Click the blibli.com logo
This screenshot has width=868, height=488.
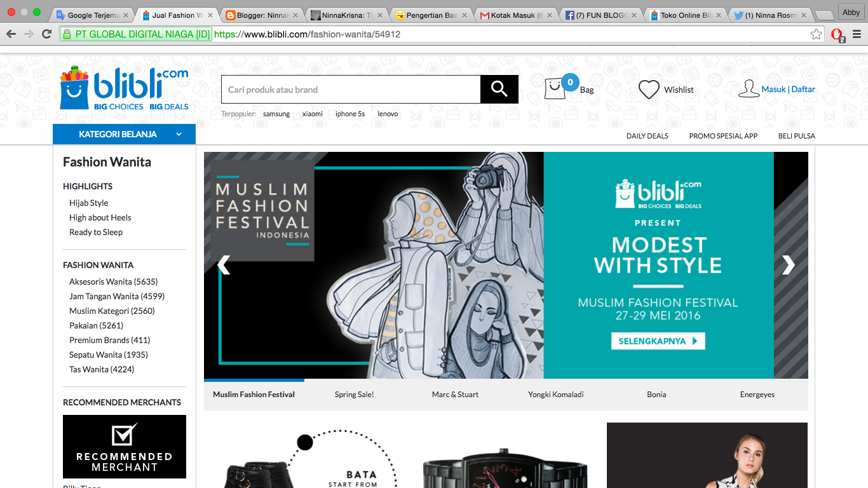pos(125,88)
